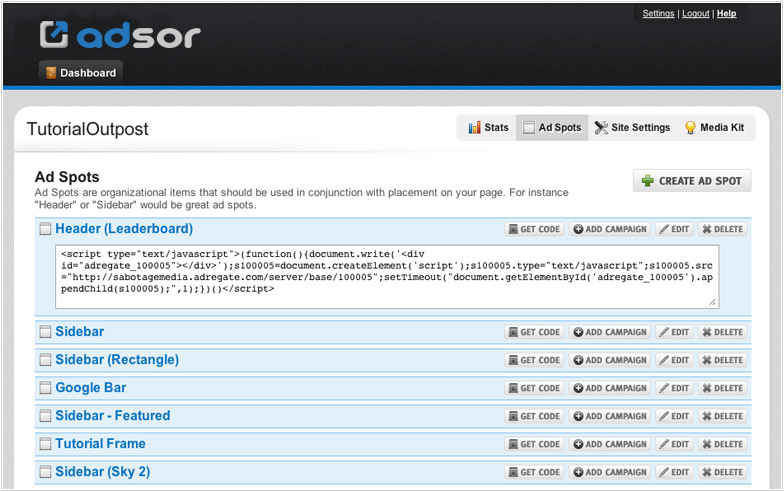Open the Settings link

coord(658,14)
